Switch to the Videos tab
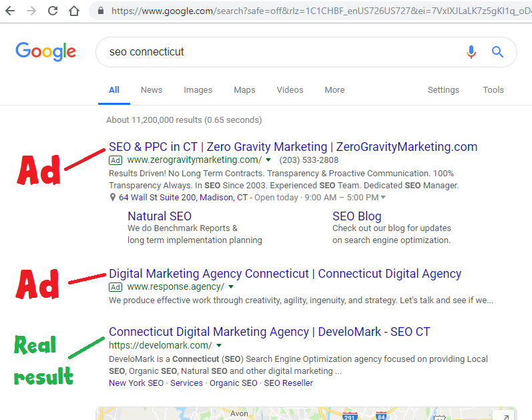532x420 pixels. pos(290,90)
